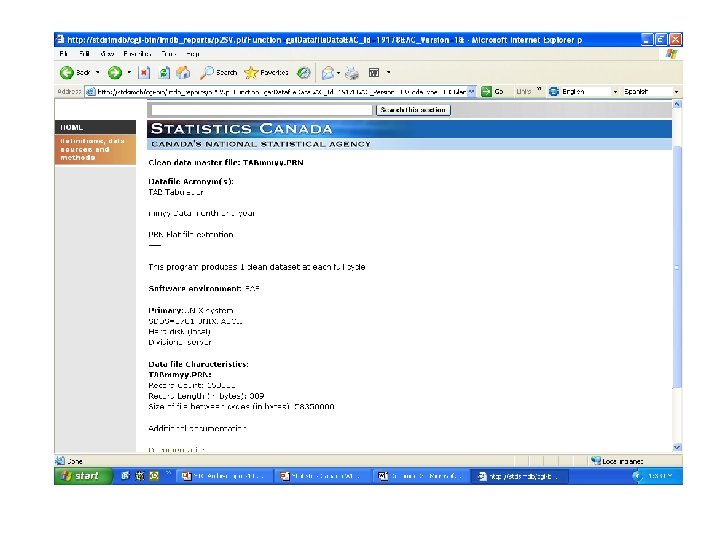Screen dimensions: 720x540
Task: Click the Edit with Word icon
Action: tap(374, 73)
